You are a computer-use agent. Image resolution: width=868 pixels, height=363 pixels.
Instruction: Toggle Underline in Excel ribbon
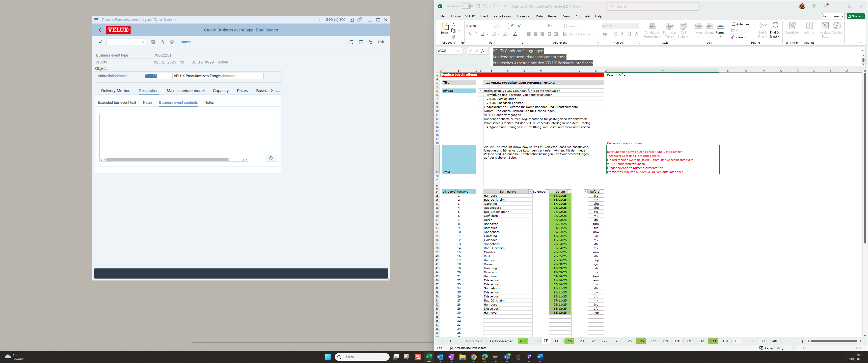[482, 34]
